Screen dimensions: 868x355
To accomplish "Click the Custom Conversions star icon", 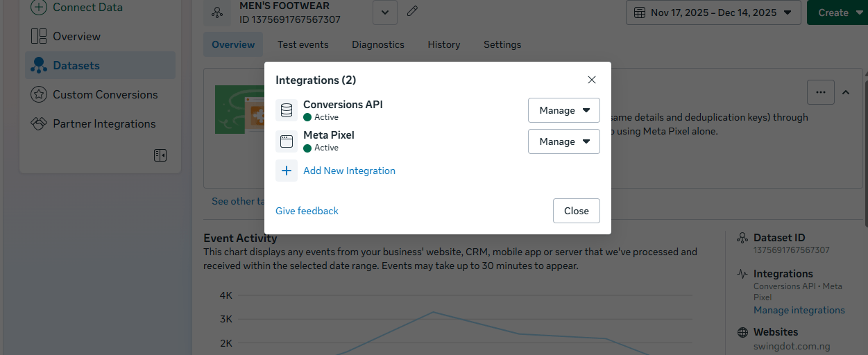I will pos(39,94).
